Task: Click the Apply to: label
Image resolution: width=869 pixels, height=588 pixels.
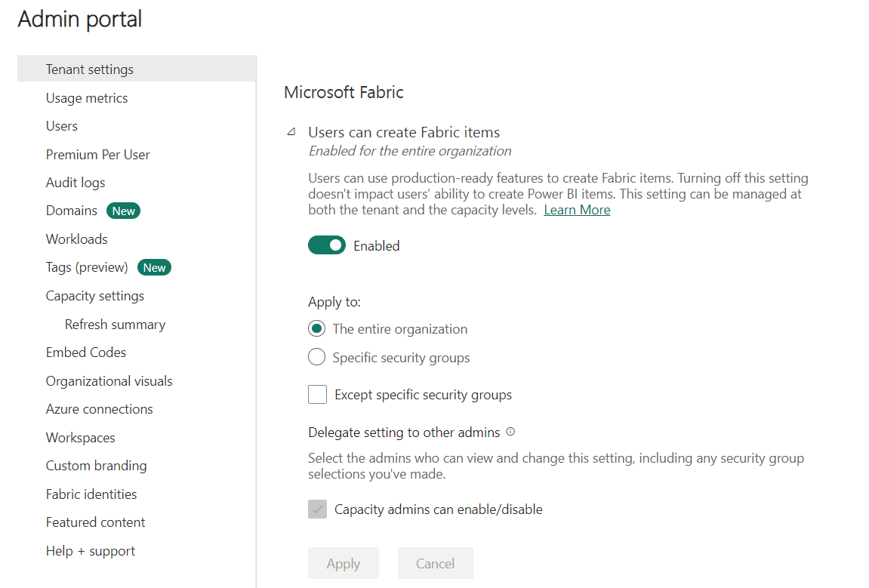Action: coord(334,302)
